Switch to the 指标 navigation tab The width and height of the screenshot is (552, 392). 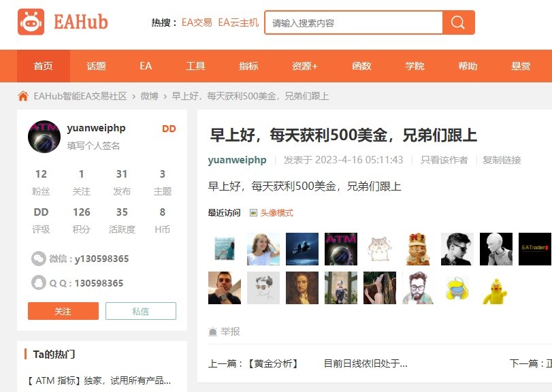pos(248,66)
